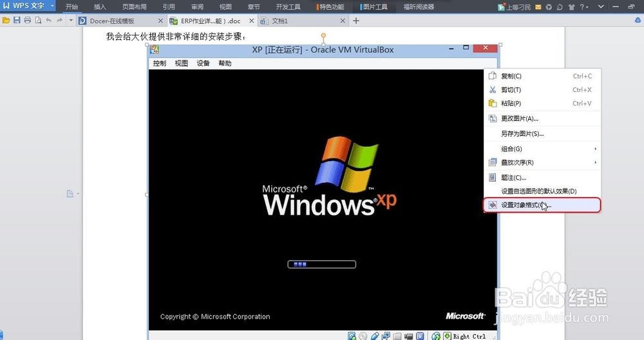Click the layer order icon beside 叠放次序(R)
The width and height of the screenshot is (644, 340).
tap(493, 162)
